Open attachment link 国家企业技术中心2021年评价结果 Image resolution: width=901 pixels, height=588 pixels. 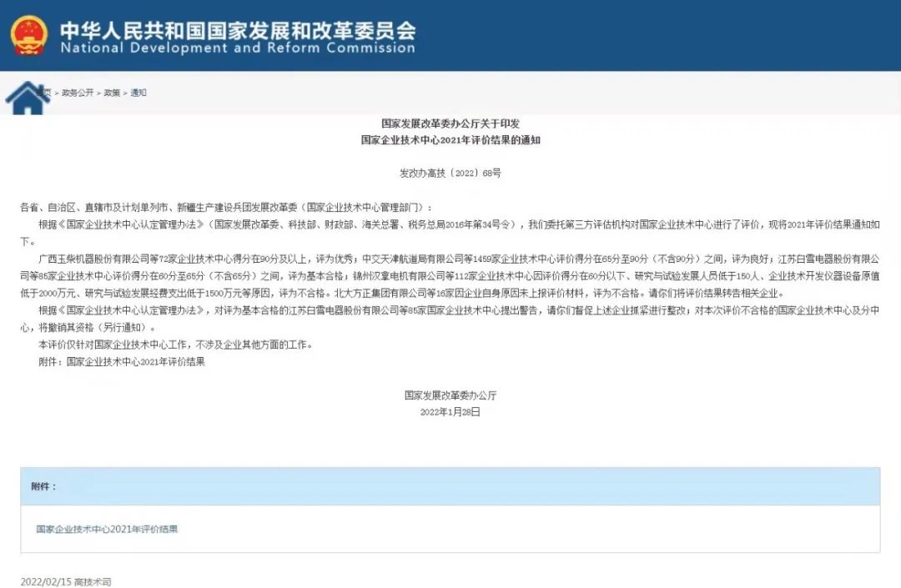[x=107, y=529]
